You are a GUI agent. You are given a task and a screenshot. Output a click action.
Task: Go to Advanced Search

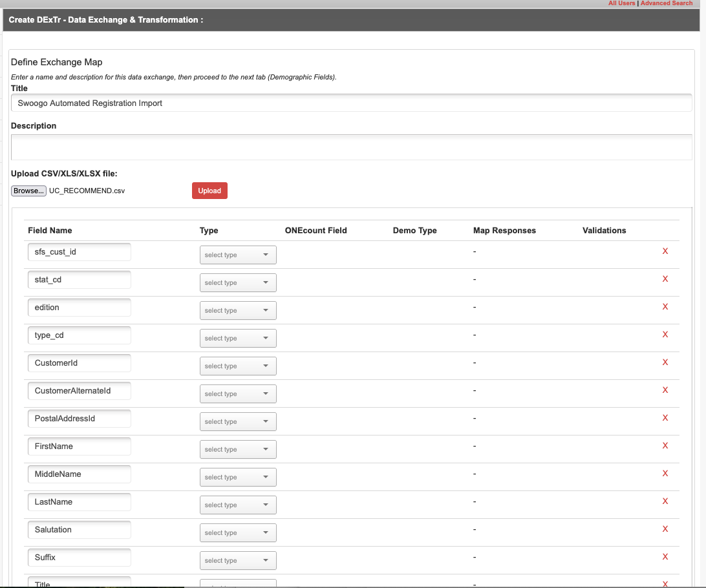[667, 3]
